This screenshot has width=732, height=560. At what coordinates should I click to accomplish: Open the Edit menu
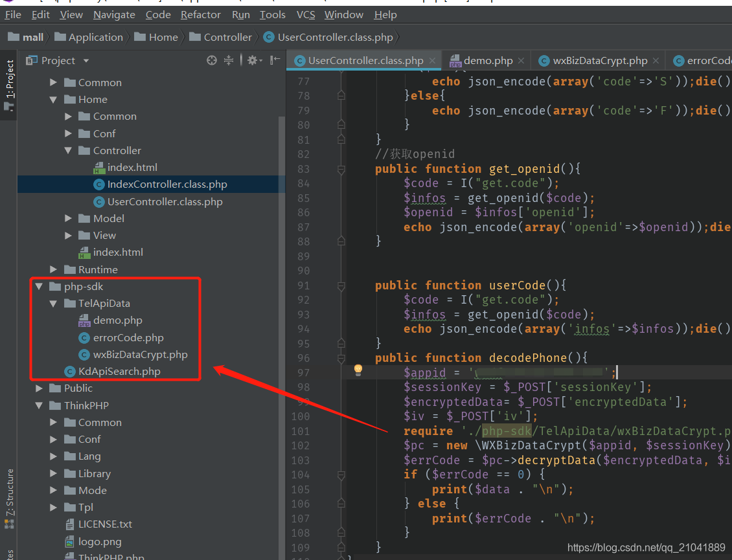41,15
